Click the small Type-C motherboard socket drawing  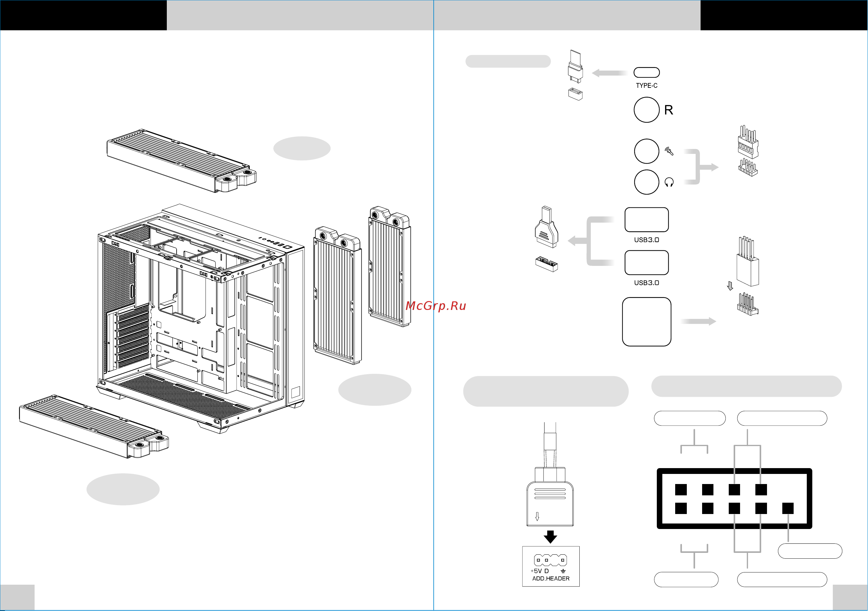click(575, 94)
